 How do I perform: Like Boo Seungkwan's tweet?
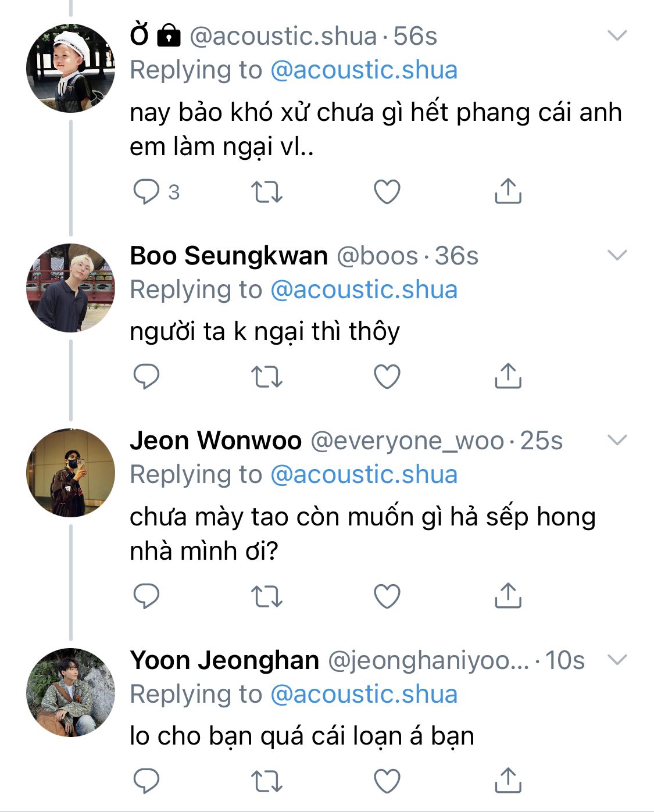point(387,377)
